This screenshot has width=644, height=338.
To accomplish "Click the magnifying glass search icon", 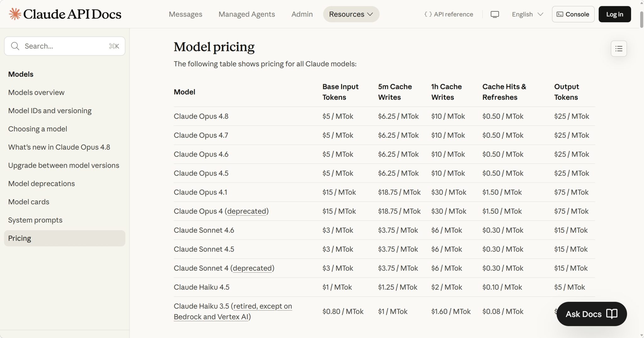I will click(x=15, y=46).
